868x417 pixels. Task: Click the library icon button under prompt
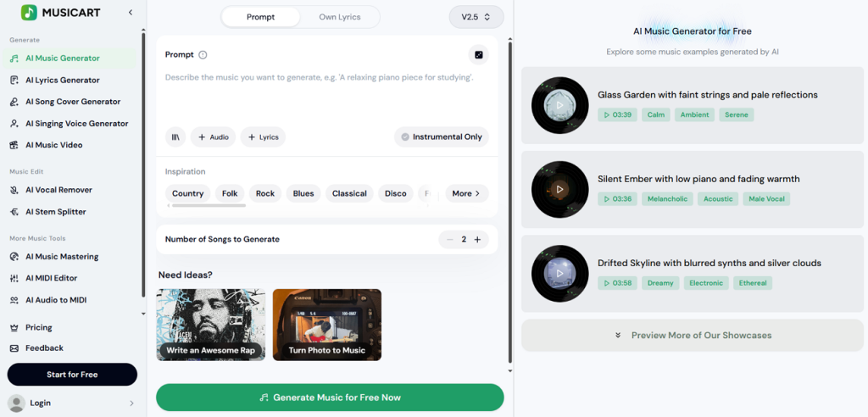coord(175,136)
